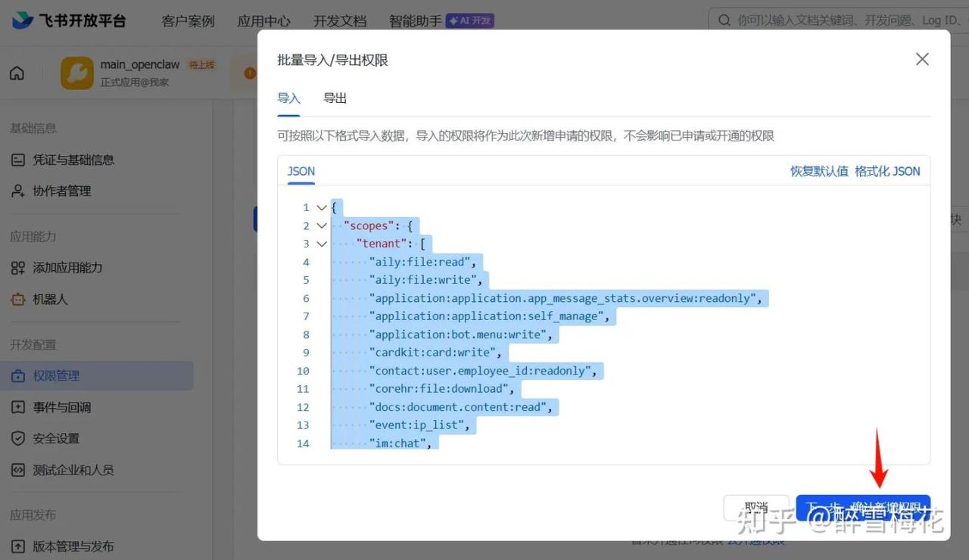969x560 pixels.
Task: Switch to the 导出 tab
Action: click(335, 98)
